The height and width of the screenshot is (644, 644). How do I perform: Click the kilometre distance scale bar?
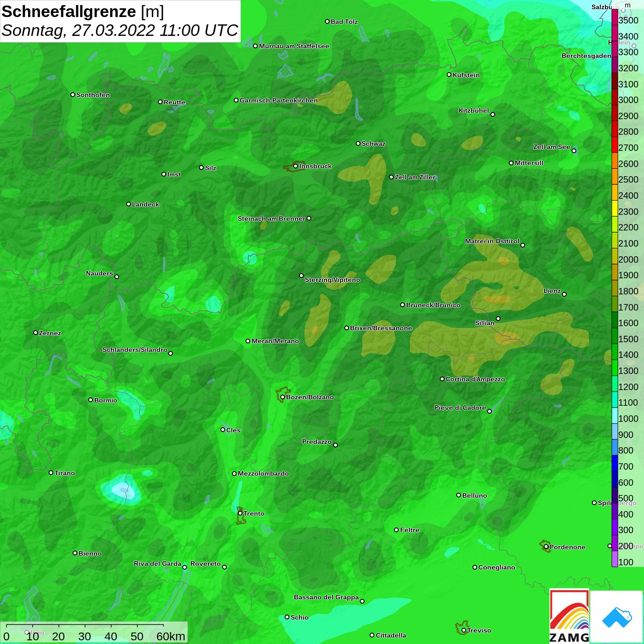(85, 626)
